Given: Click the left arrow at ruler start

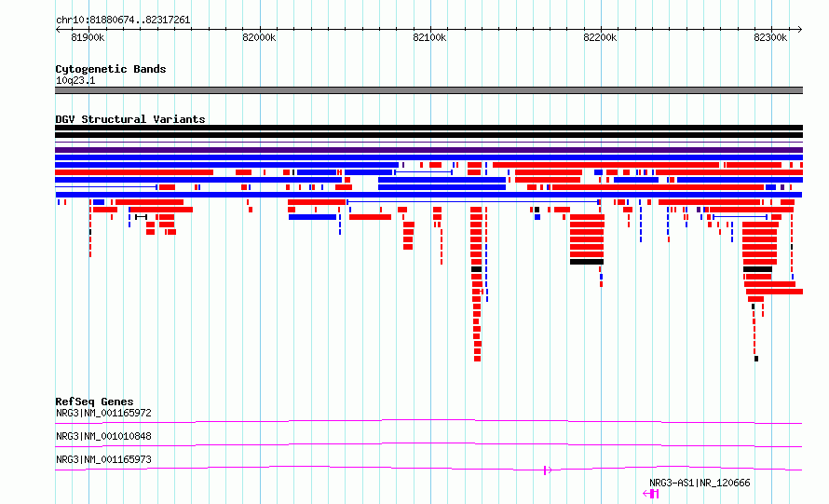Looking at the screenshot, I should pos(58,30).
